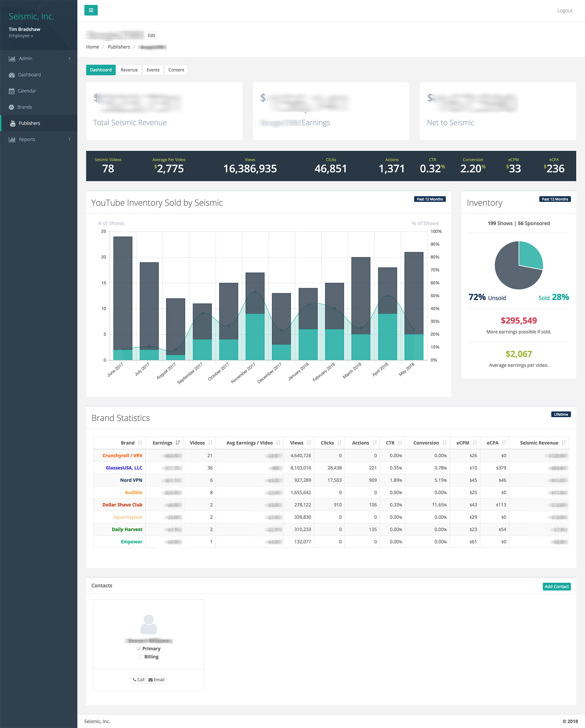Click the Add Contact button
The width and height of the screenshot is (585, 728).
coord(556,587)
